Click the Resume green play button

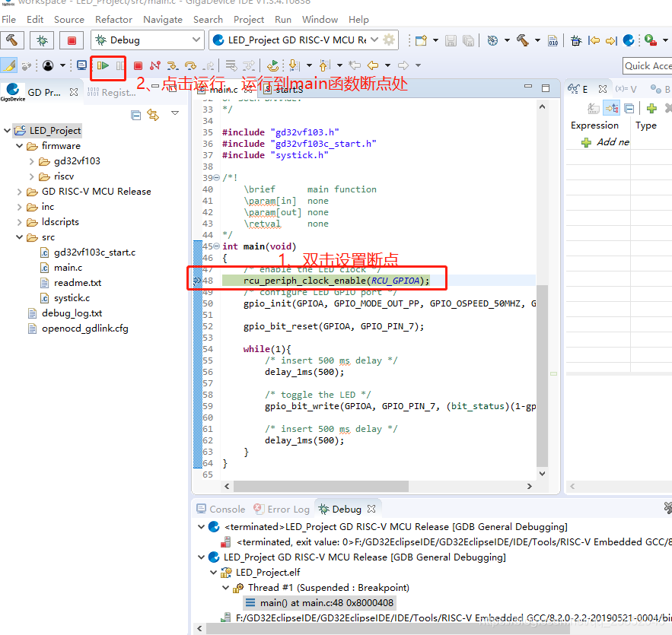[x=103, y=65]
